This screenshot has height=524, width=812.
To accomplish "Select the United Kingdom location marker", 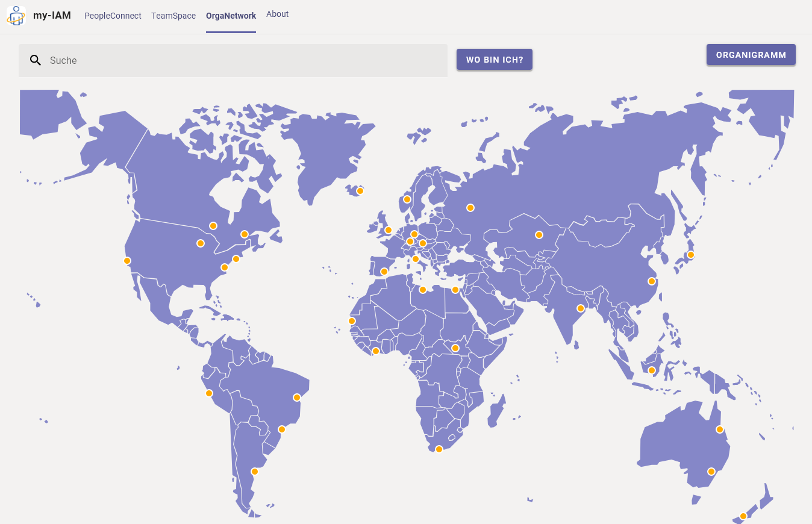I will (389, 230).
